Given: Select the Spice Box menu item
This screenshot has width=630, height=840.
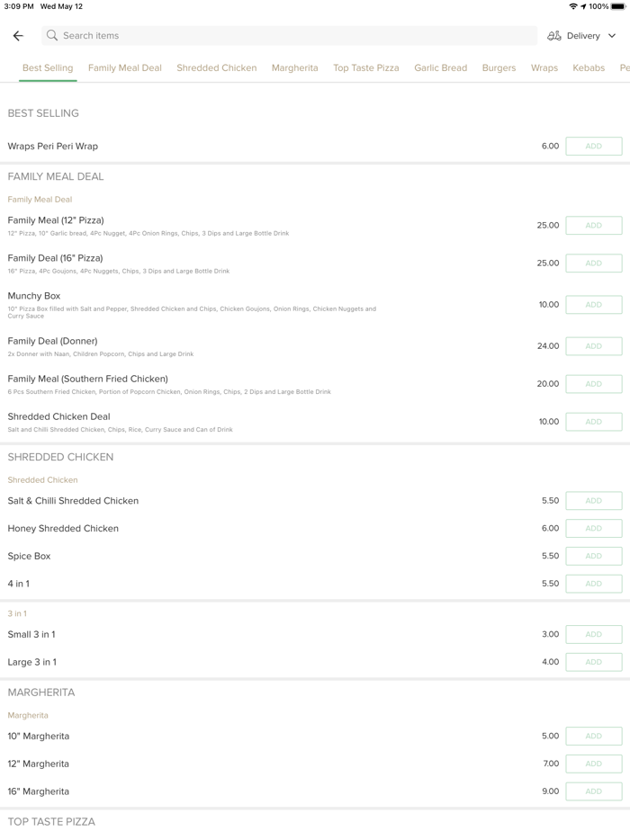Looking at the screenshot, I should point(30,557).
